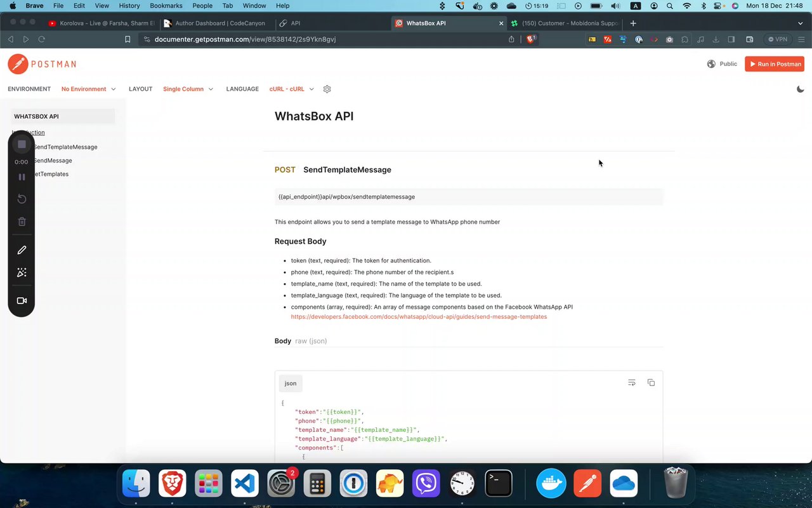Image resolution: width=812 pixels, height=508 pixels.
Task: Click the json language label in the code block
Action: click(291, 384)
